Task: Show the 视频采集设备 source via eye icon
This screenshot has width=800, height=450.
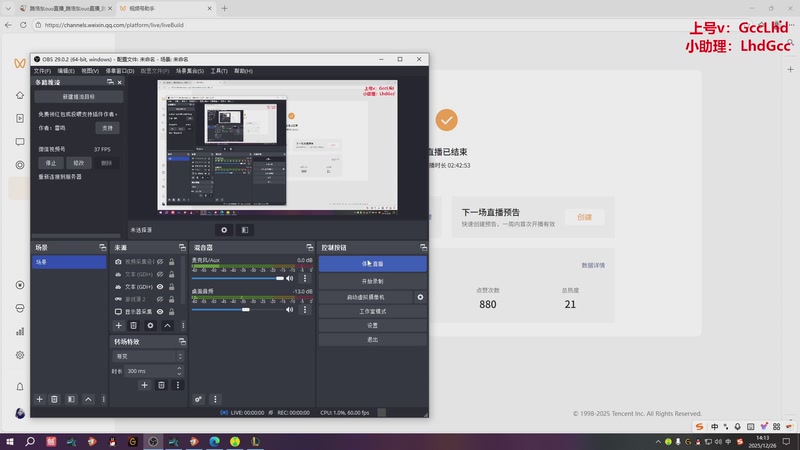Action: [x=160, y=262]
